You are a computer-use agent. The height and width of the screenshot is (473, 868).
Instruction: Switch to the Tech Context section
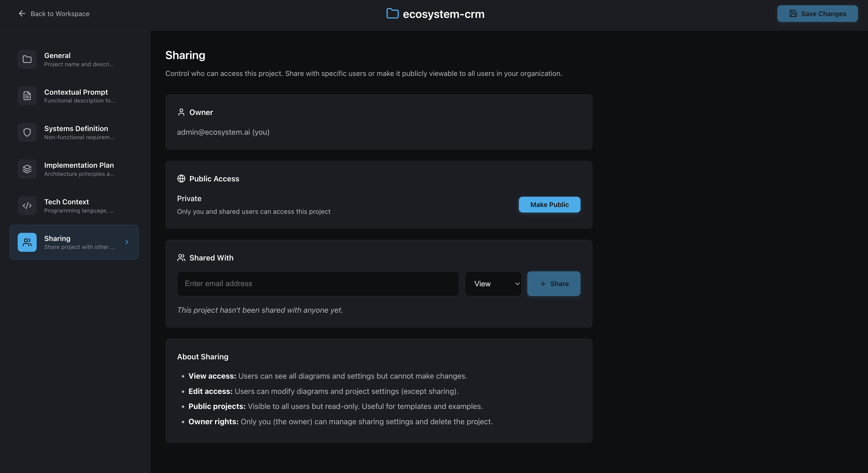[x=79, y=206]
